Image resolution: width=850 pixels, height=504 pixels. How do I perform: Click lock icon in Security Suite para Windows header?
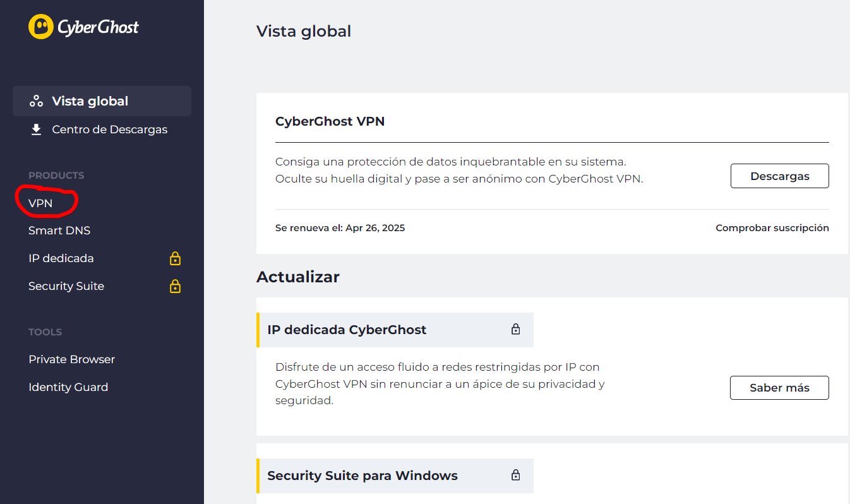tap(515, 476)
